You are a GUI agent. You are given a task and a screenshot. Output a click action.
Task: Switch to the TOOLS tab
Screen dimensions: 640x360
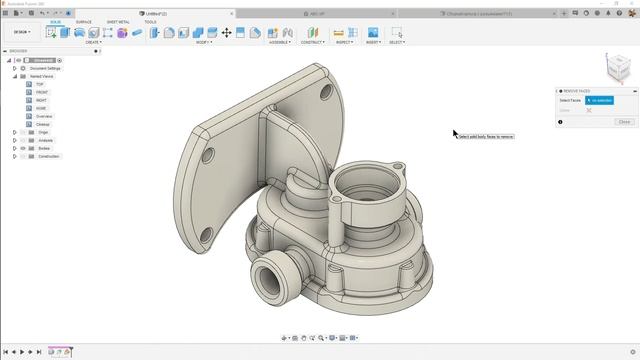(x=150, y=22)
